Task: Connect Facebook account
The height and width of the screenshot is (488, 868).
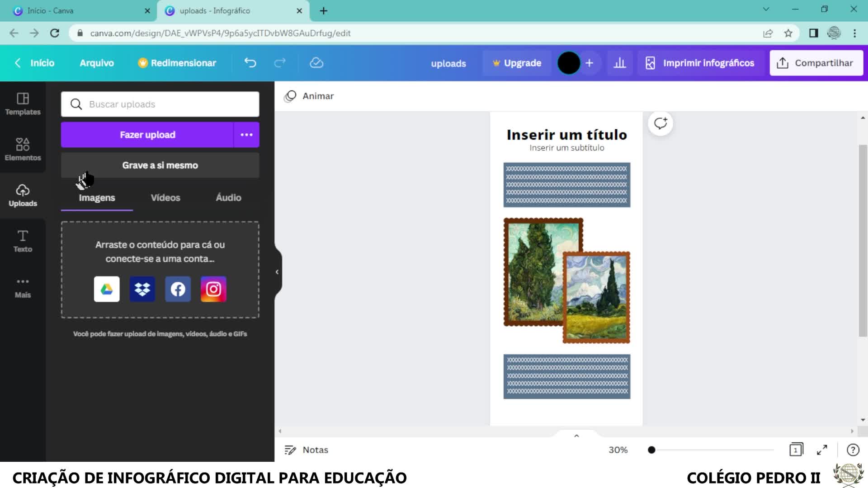Action: tap(178, 289)
